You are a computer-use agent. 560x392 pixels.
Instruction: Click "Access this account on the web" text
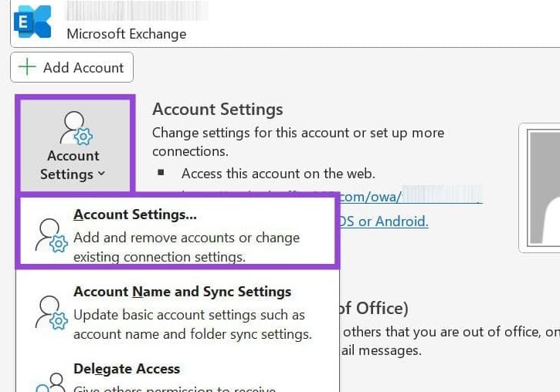278,174
